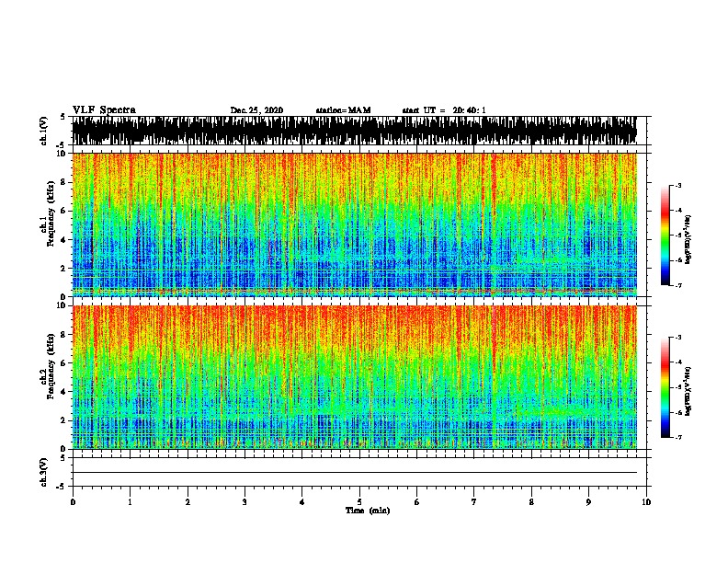Click the "4" kHz tick on ch.2 axis

(64, 392)
